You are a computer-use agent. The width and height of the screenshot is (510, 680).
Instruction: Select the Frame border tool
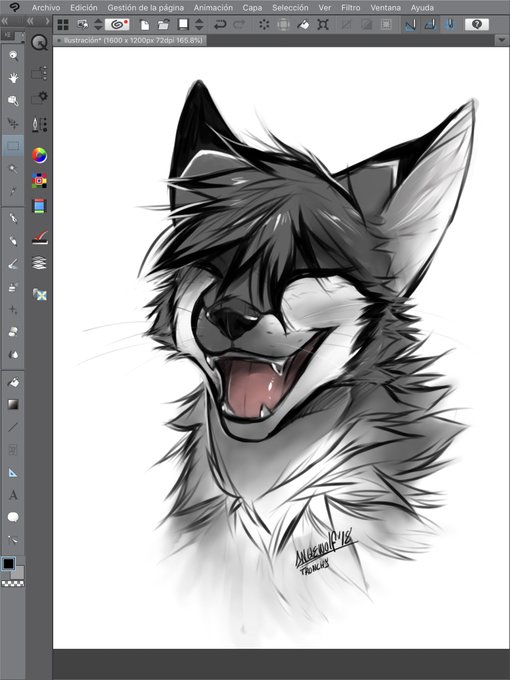pos(13,450)
